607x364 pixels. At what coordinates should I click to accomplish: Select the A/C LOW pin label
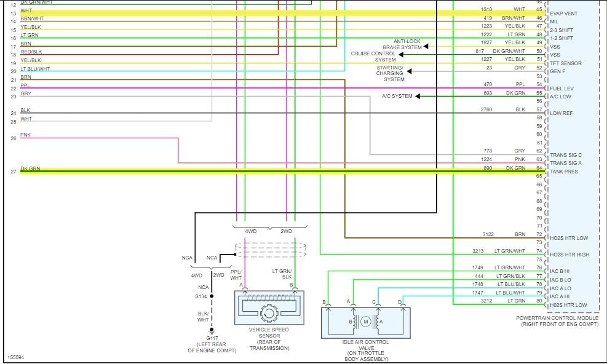pyautogui.click(x=560, y=97)
